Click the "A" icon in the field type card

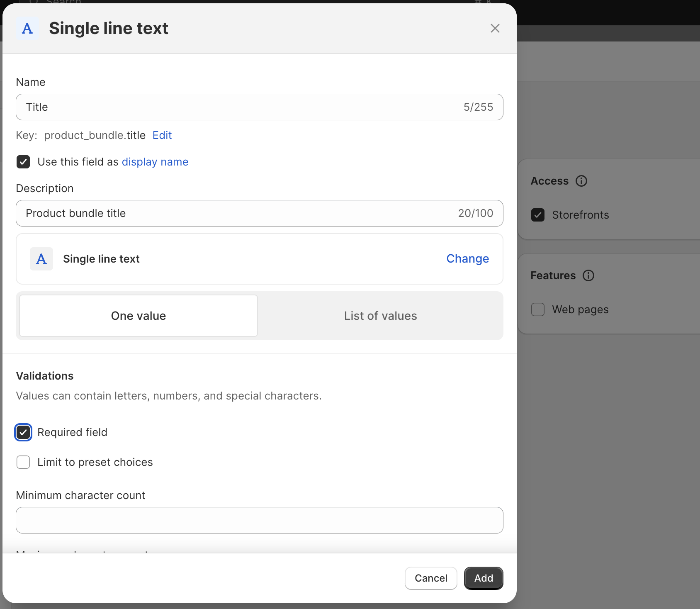[x=41, y=258]
